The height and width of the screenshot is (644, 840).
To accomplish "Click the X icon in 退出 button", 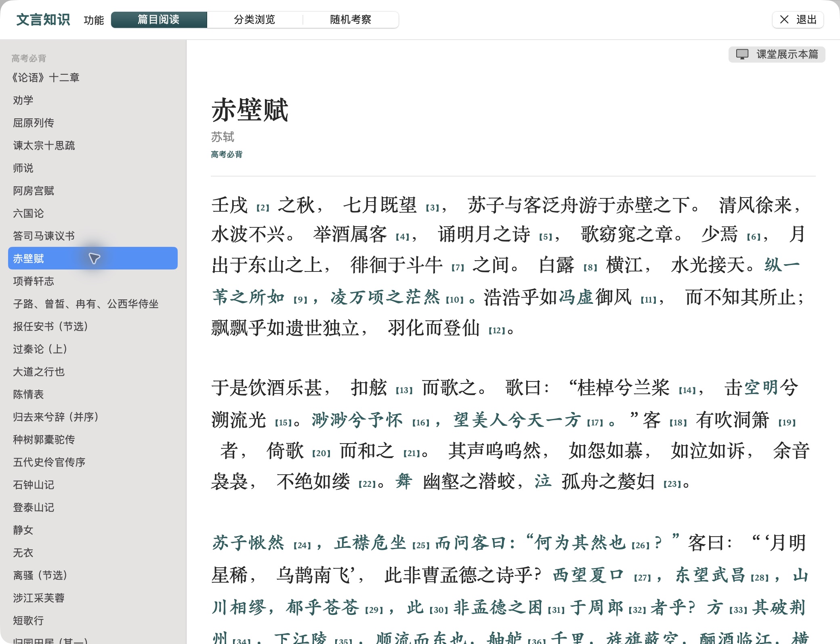I will tap(784, 19).
